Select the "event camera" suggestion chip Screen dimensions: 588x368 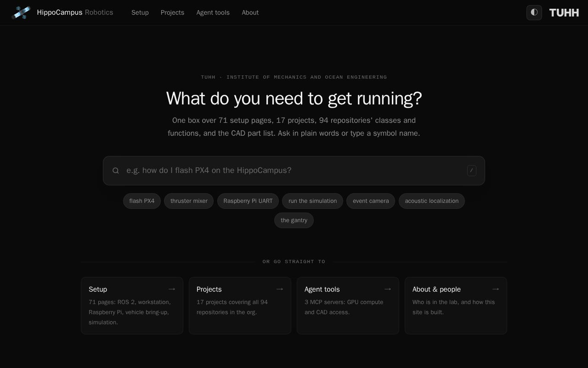pyautogui.click(x=371, y=201)
